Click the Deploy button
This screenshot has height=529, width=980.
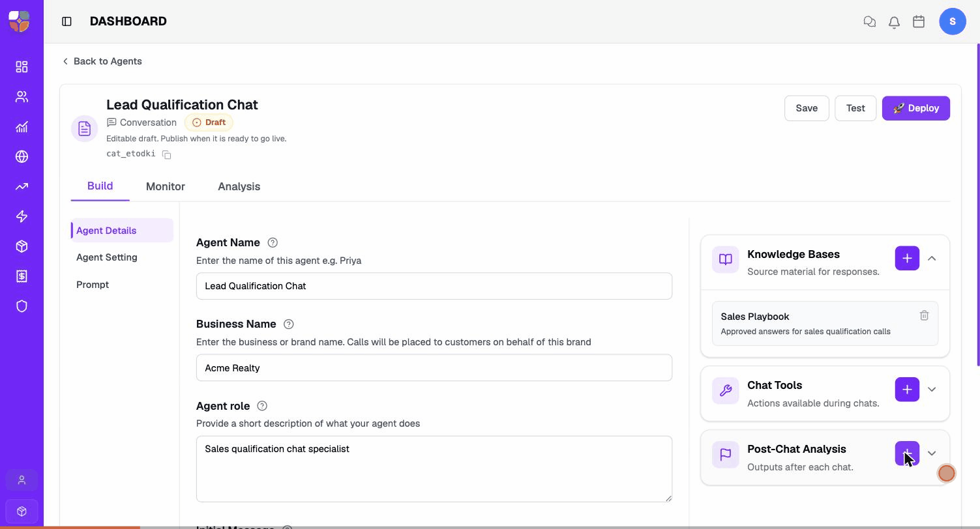[x=916, y=108]
